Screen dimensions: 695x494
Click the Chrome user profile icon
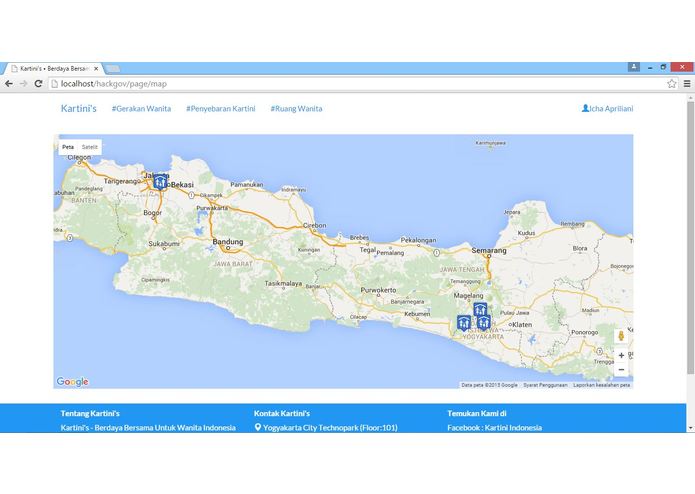tap(634, 67)
